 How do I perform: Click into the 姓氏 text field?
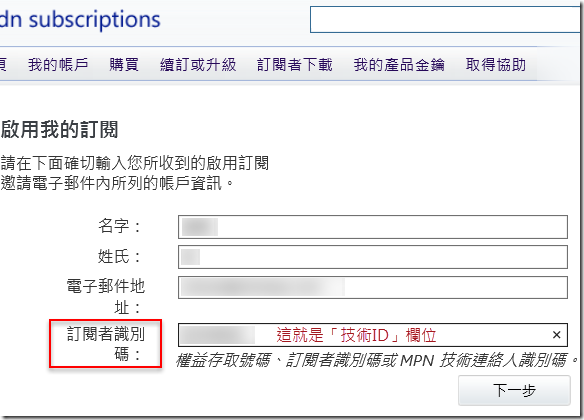(x=373, y=257)
